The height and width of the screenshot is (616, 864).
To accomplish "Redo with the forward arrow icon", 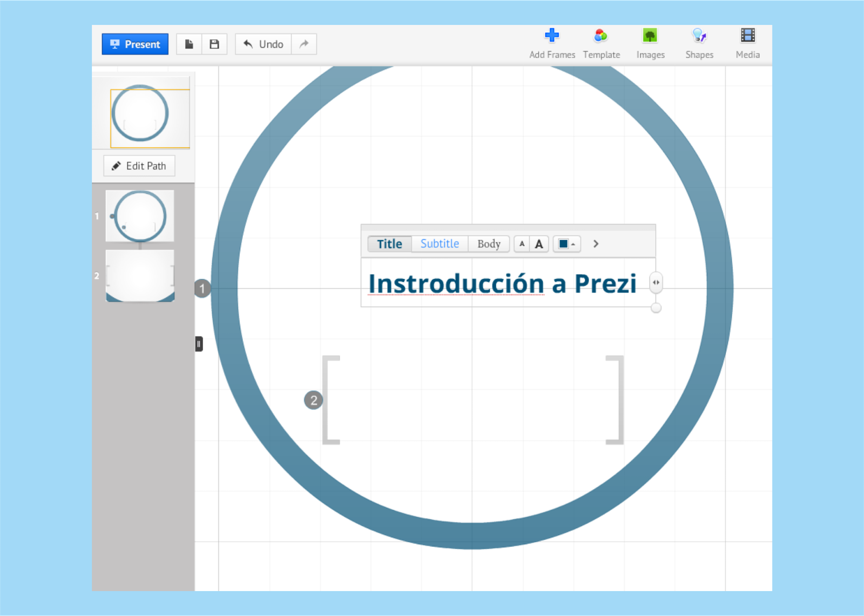I will (304, 44).
